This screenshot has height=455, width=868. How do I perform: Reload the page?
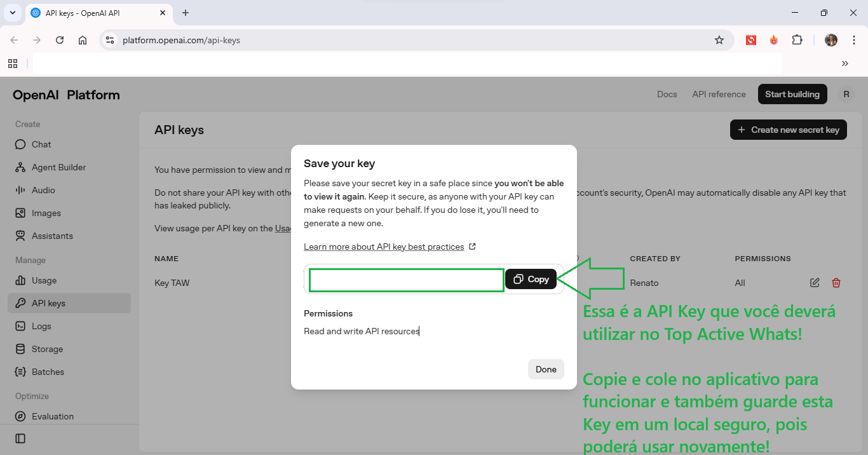(x=60, y=40)
